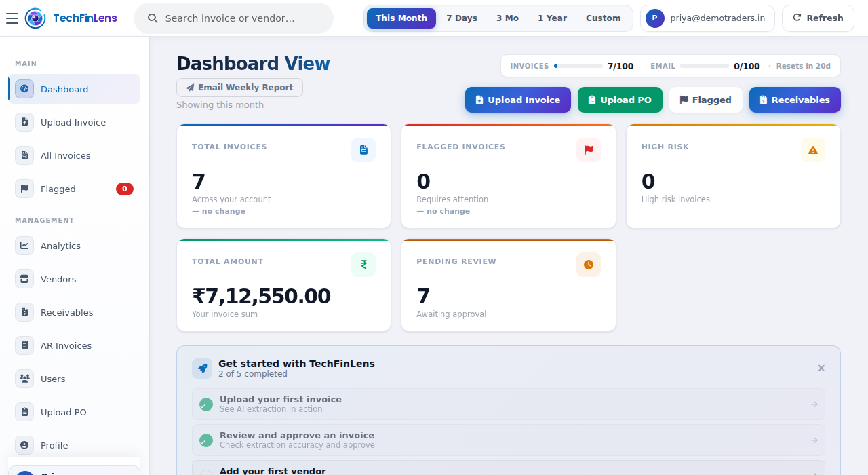Click the P avatar circle in account chip
This screenshot has width=868, height=475.
coord(655,18)
